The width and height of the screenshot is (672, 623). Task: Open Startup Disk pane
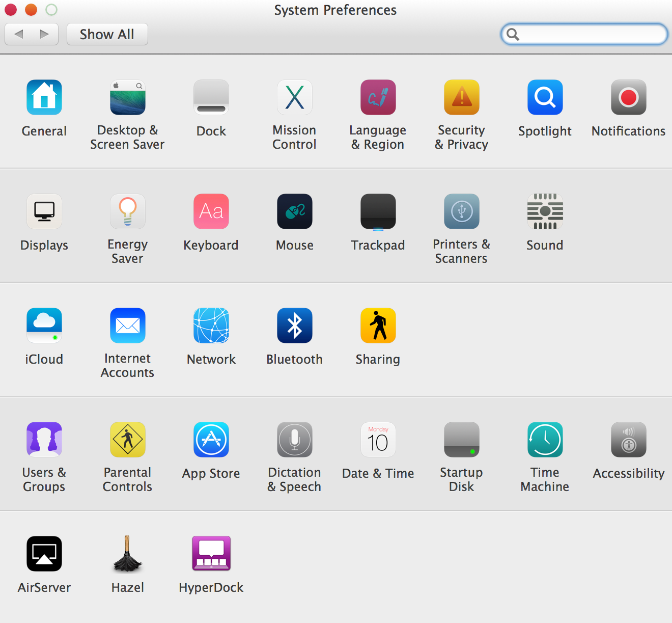click(x=462, y=440)
